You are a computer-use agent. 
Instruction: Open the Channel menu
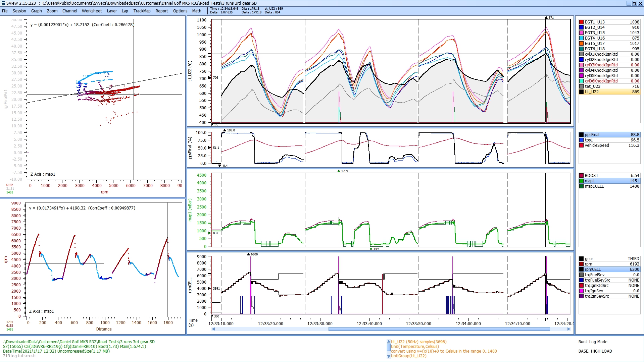pos(69,11)
